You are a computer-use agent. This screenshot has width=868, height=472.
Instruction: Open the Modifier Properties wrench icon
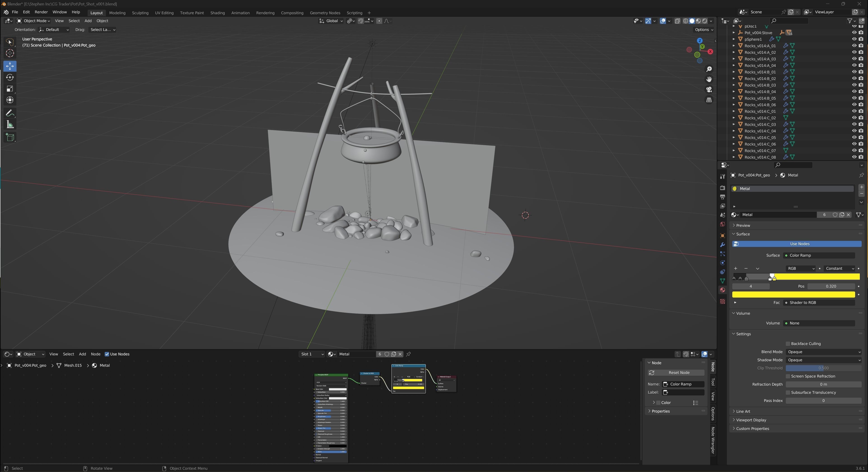click(722, 244)
